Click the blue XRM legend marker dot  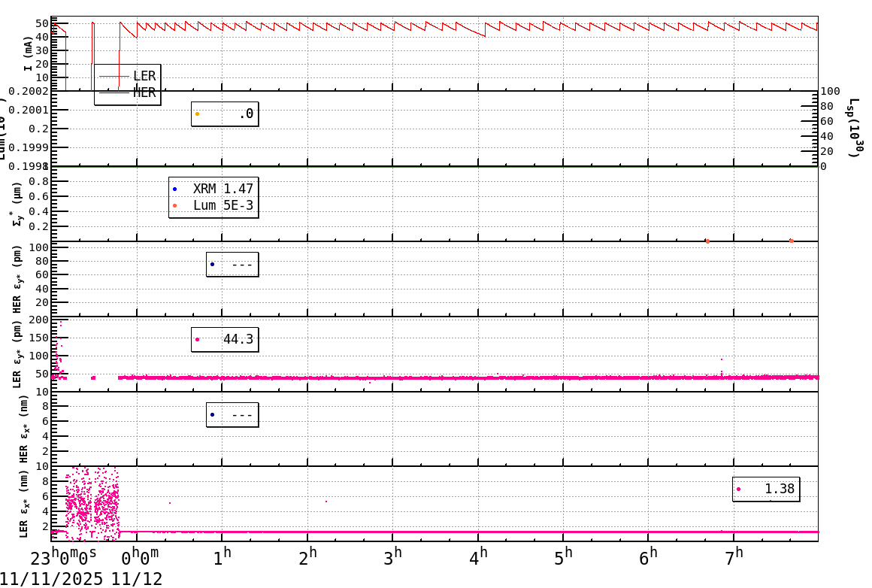pos(174,189)
